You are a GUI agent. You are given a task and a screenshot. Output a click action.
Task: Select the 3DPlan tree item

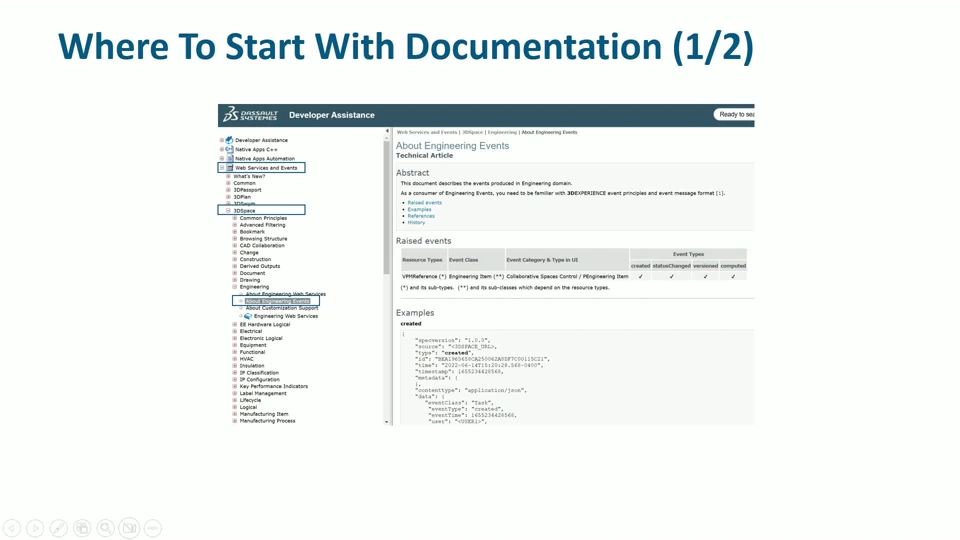242,197
